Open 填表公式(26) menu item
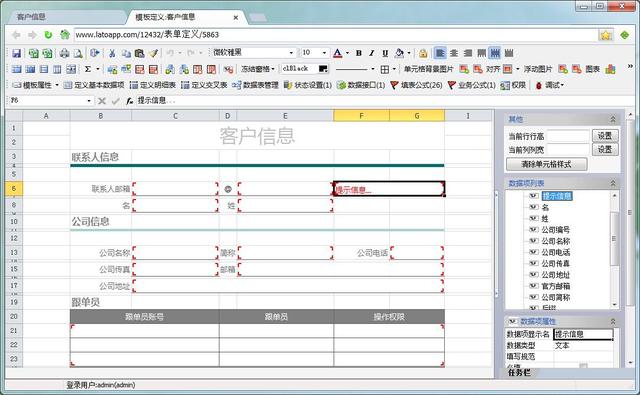Image resolution: width=640 pixels, height=395 pixels. 416,85
